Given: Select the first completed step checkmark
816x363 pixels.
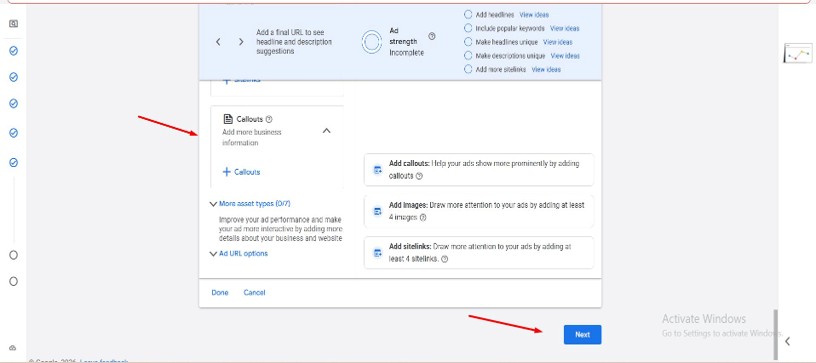Looking at the screenshot, I should 14,50.
